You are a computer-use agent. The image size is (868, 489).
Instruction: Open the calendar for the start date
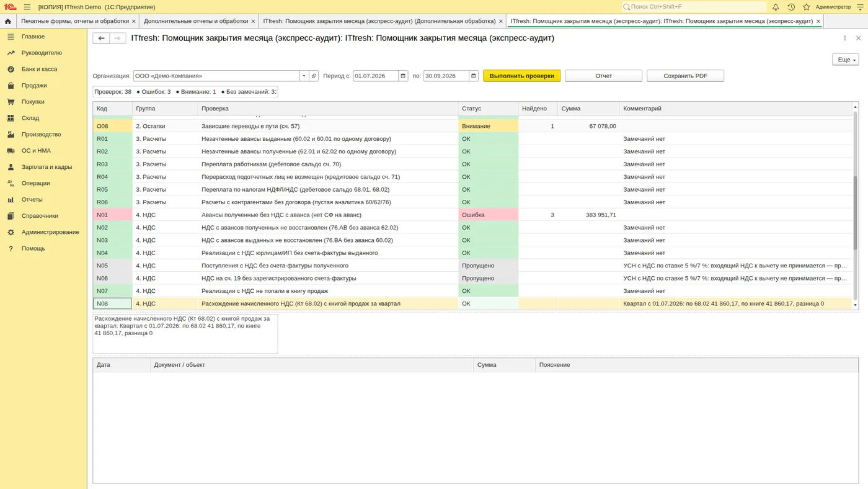(x=403, y=76)
